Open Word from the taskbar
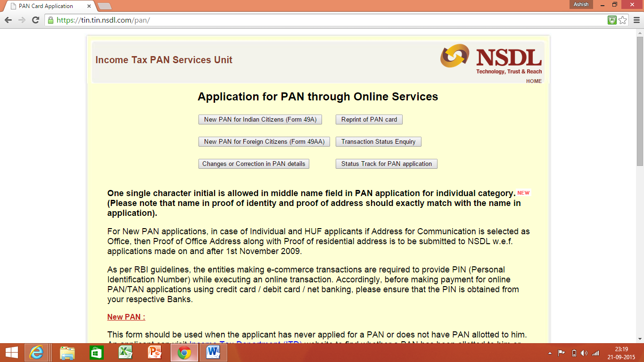This screenshot has width=644, height=362. click(214, 353)
